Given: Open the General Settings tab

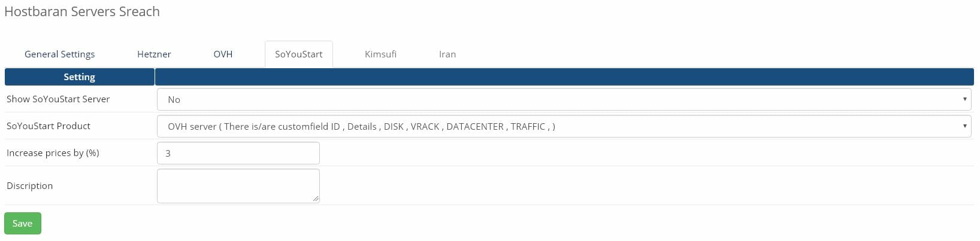Looking at the screenshot, I should point(59,54).
